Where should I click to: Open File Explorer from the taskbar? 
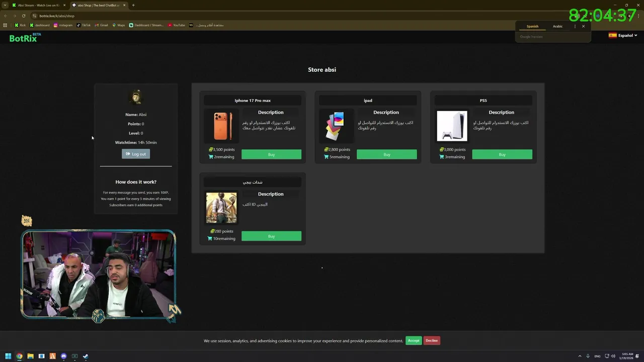click(x=30, y=356)
